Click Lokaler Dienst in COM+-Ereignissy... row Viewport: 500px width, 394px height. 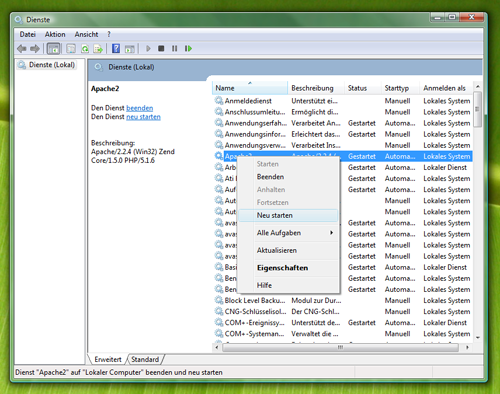coord(445,323)
